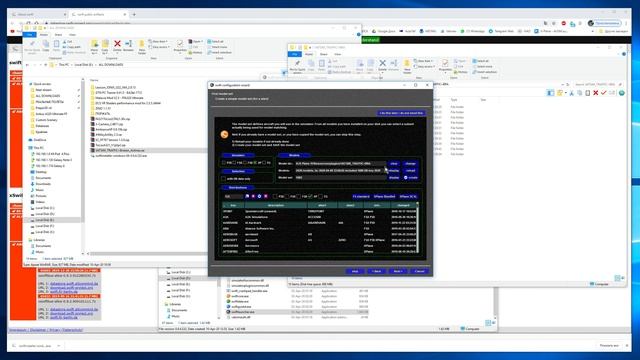Click Cut in ALL DOWNLOADS ribbon clipboard group
Viewport: 640px width, 360px height.
point(68,42)
